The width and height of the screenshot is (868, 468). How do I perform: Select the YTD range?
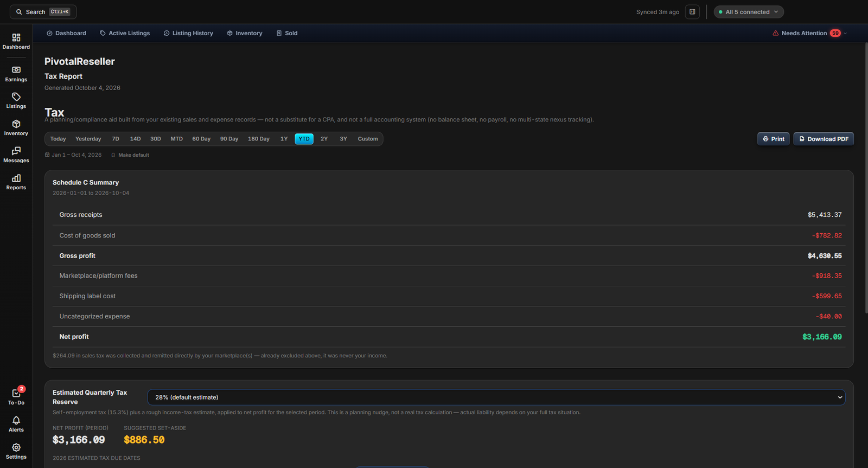304,139
